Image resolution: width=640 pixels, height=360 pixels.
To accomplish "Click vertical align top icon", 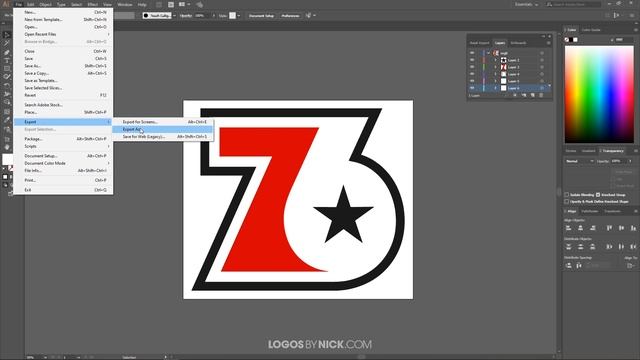I will tap(609, 228).
